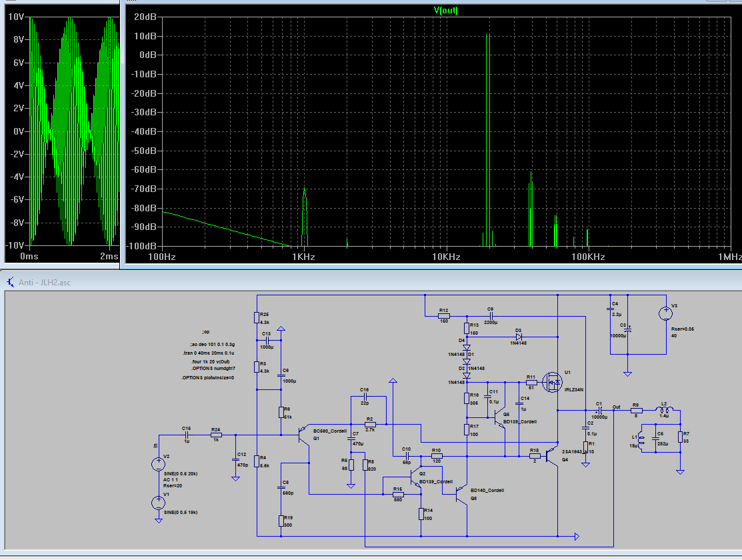The image size is (742, 560).
Task: Select resistor R24 symbol
Action: (216, 435)
